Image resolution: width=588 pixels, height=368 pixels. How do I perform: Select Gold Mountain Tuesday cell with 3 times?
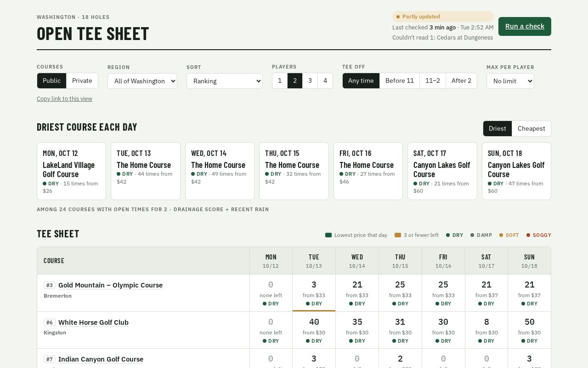point(314,293)
